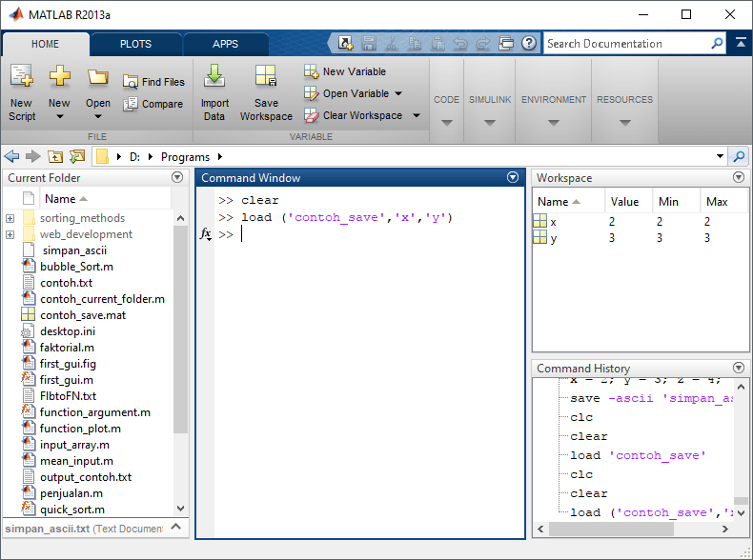This screenshot has height=560, width=753.
Task: Select quick_sort.m file
Action: tap(72, 510)
